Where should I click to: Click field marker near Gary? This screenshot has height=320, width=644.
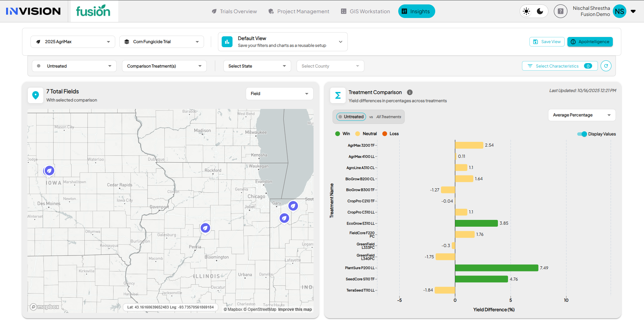coord(293,206)
